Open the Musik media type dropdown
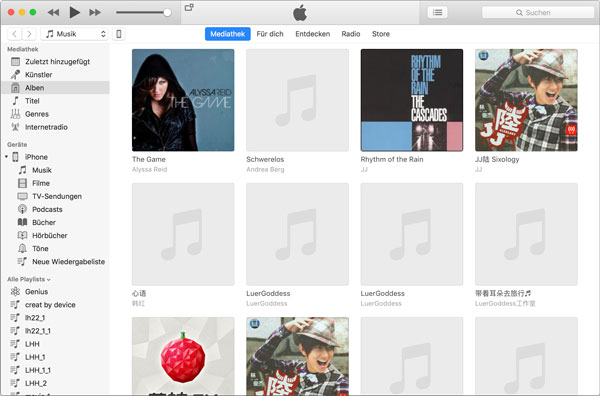This screenshot has width=600, height=396. (x=74, y=34)
